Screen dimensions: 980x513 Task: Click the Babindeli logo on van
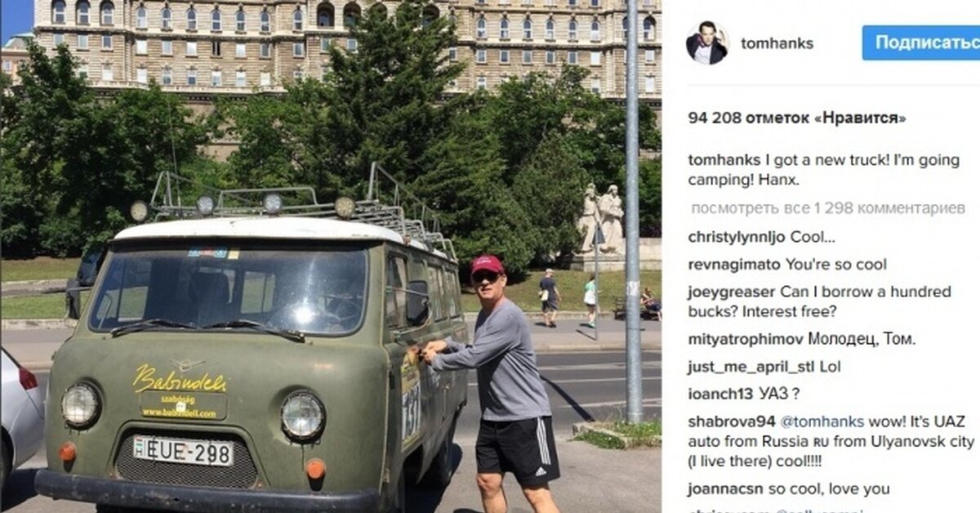(180, 380)
